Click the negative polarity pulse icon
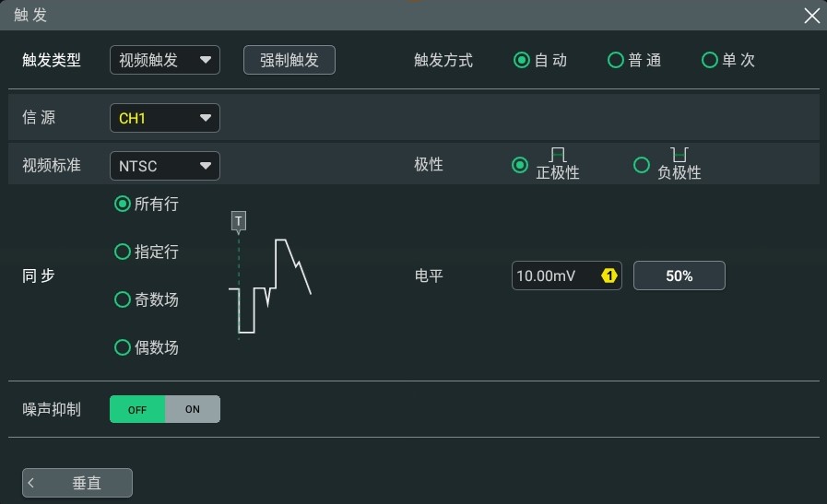827x504 pixels. (679, 155)
